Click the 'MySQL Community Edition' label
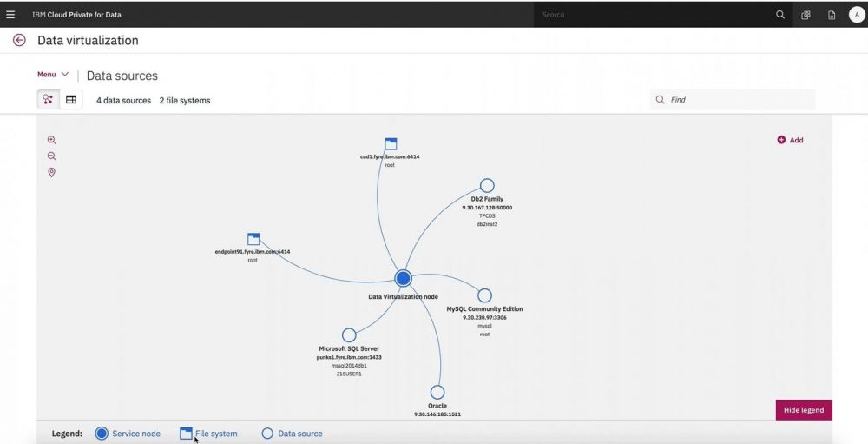Viewport: 868px width, 444px height. 484,309
